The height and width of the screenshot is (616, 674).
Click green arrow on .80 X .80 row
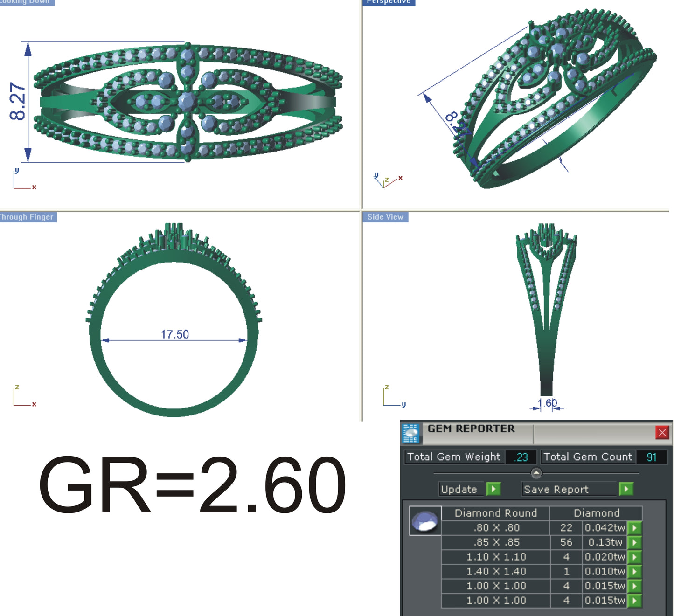pyautogui.click(x=634, y=528)
